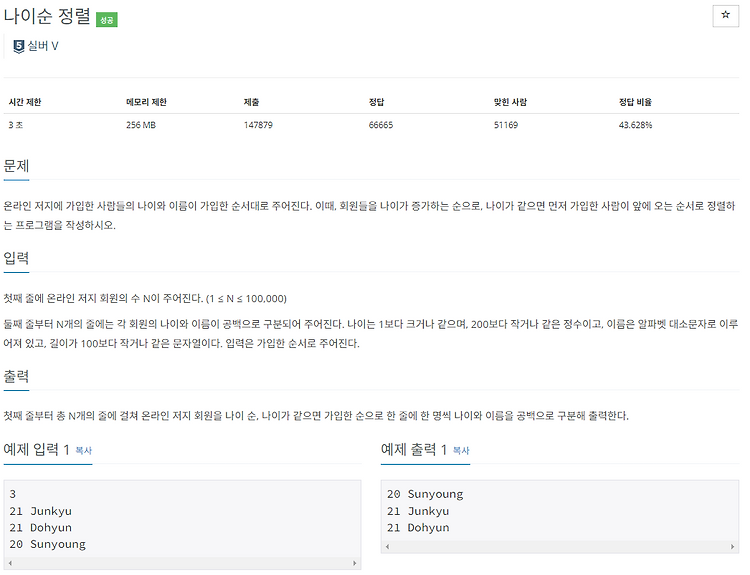The image size is (750, 575).
Task: Click the 입력 section heading
Action: click(16, 258)
